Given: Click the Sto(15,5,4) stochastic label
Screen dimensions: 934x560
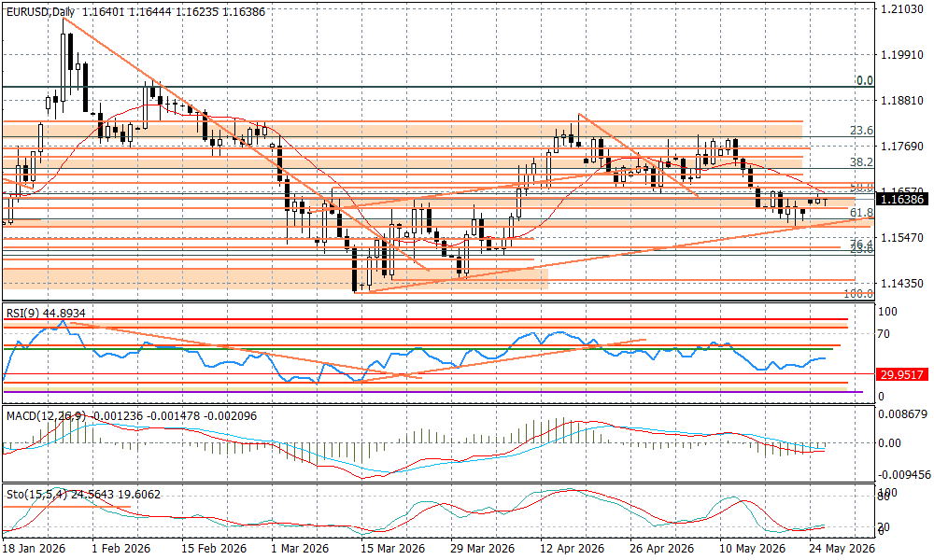Looking at the screenshot, I should pyautogui.click(x=37, y=495).
